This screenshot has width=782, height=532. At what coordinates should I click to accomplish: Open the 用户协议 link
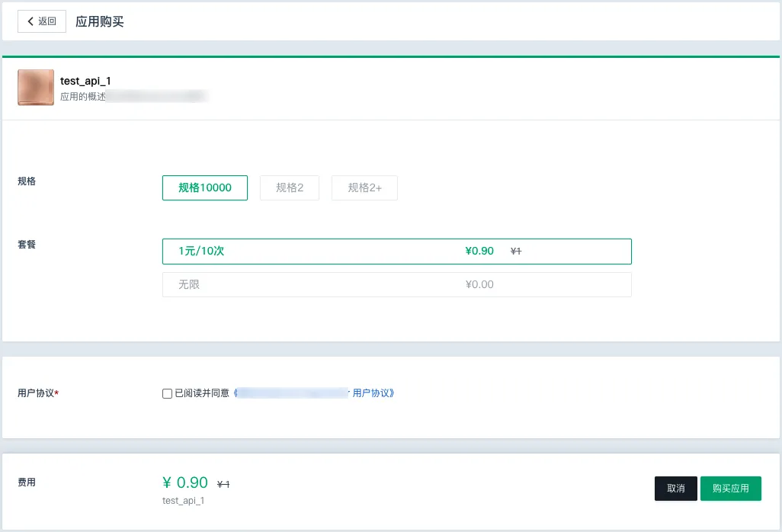[314, 393]
